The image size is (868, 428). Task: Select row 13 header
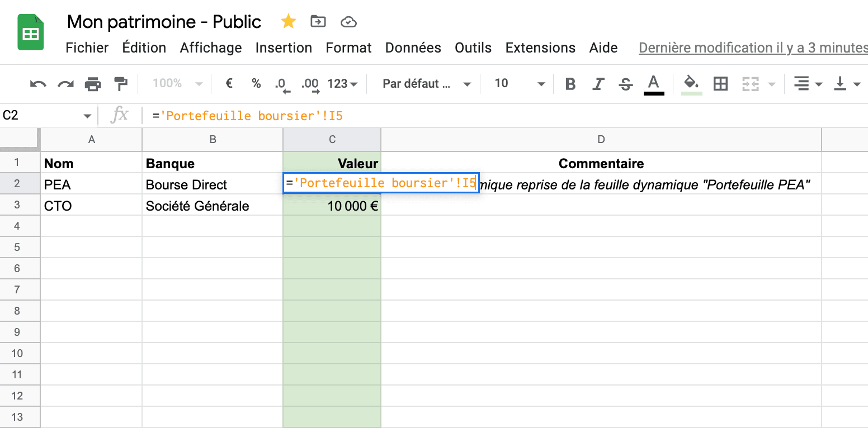(20, 417)
